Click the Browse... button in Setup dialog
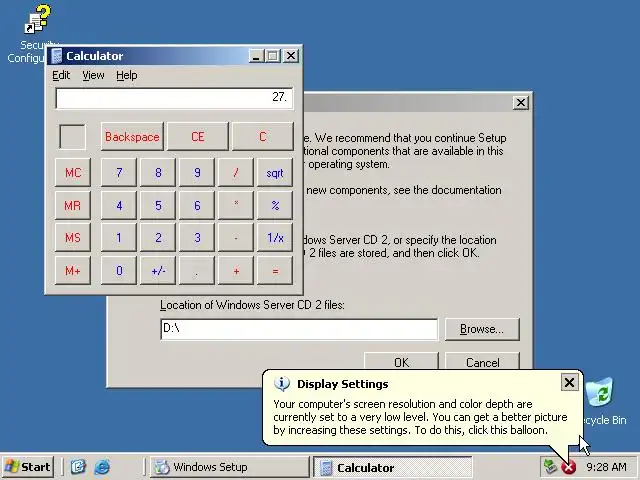Image resolution: width=640 pixels, height=480 pixels. [482, 329]
